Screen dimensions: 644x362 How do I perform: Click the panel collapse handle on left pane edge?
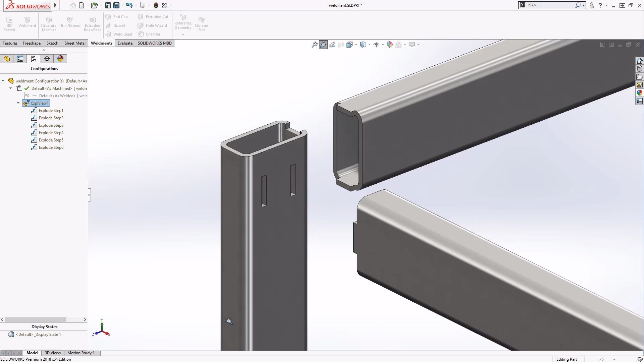[89, 195]
